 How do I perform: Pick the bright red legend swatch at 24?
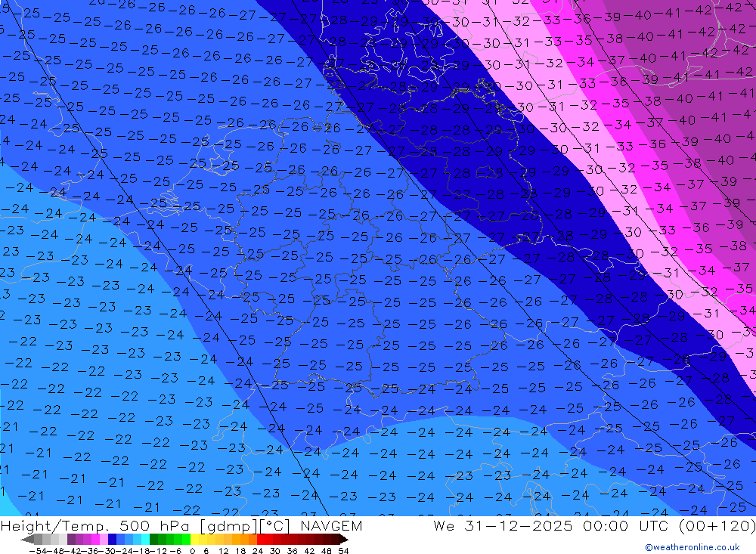[x=261, y=539]
